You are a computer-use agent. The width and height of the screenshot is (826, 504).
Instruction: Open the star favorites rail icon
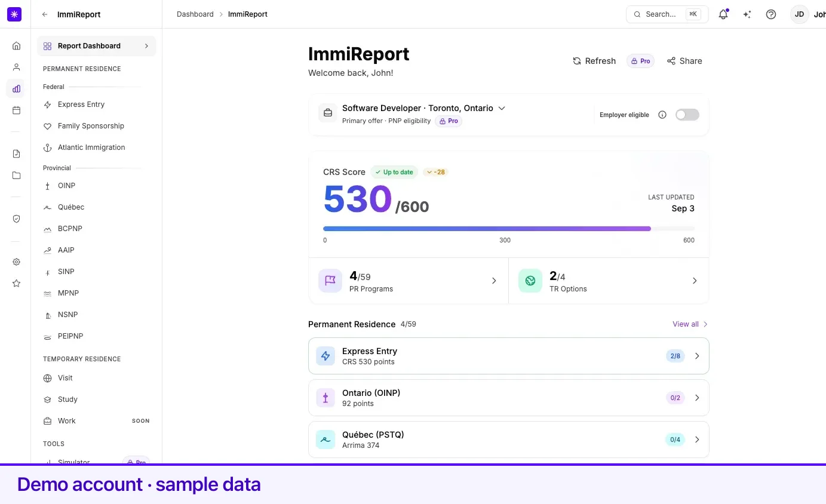click(16, 284)
